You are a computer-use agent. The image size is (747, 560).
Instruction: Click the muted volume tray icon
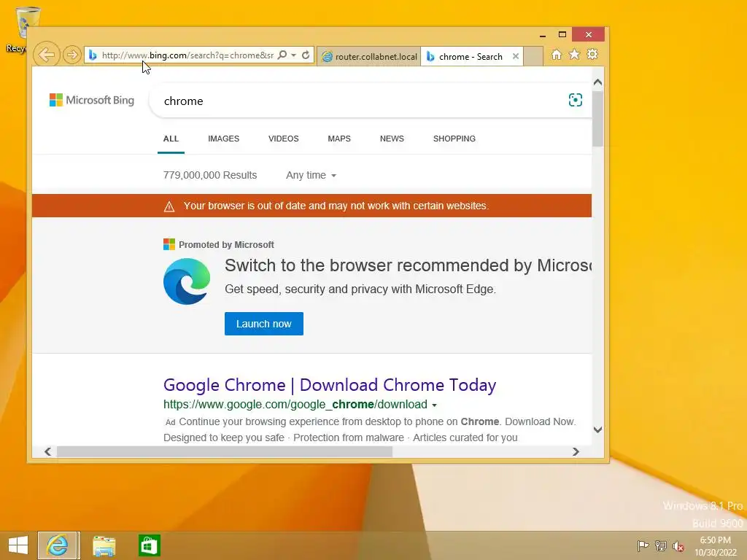[x=678, y=546]
